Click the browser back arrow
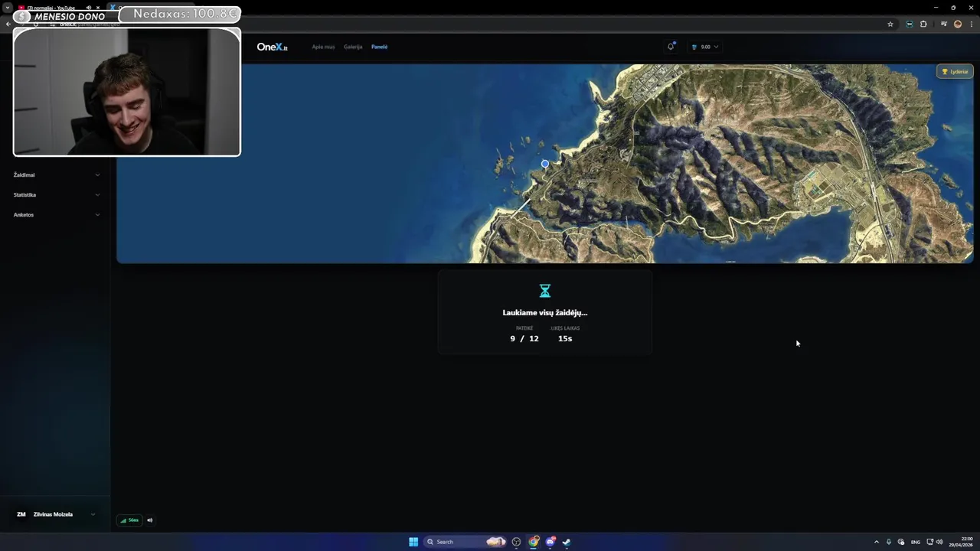980x551 pixels. click(x=8, y=24)
